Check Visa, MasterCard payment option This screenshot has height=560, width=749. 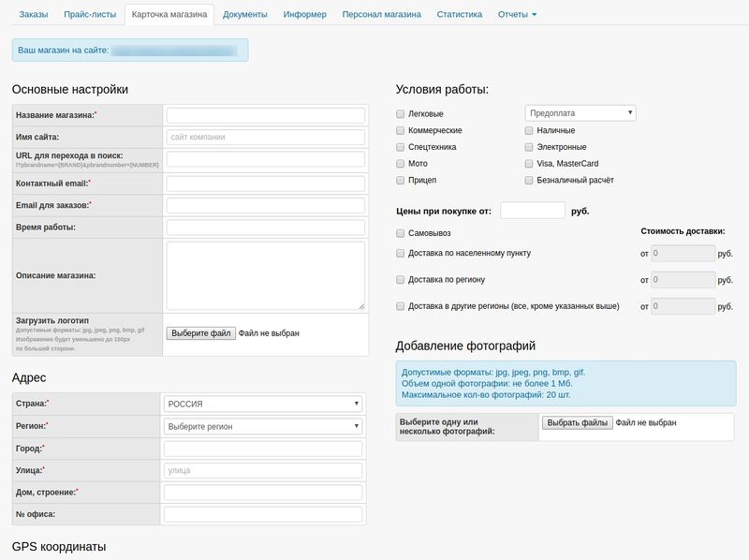coord(530,163)
